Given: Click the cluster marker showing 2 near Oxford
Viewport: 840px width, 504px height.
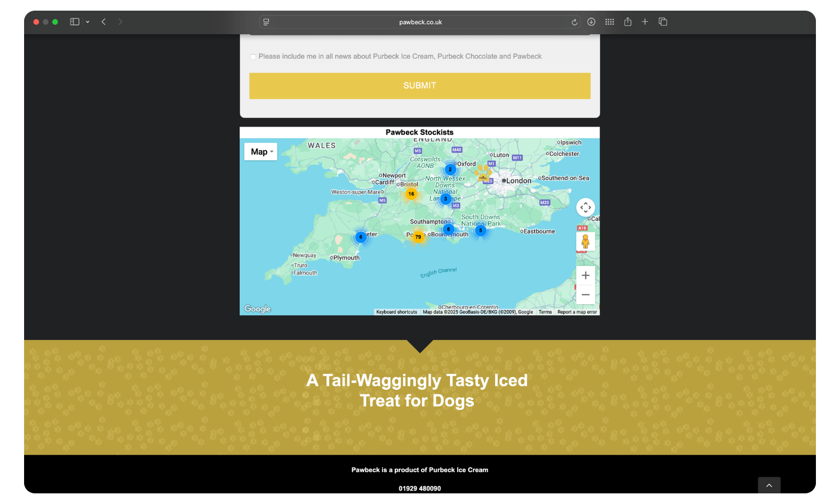Looking at the screenshot, I should tap(450, 169).
